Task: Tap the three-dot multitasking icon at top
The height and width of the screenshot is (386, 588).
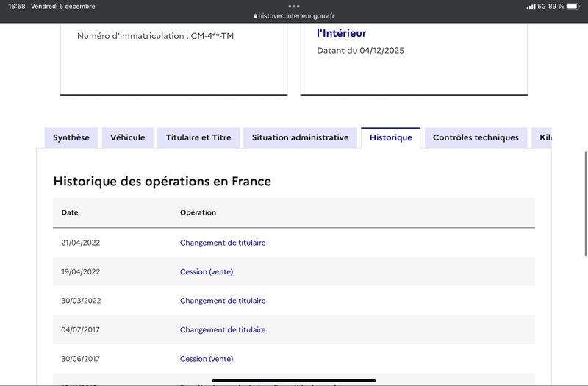Action: [294, 6]
